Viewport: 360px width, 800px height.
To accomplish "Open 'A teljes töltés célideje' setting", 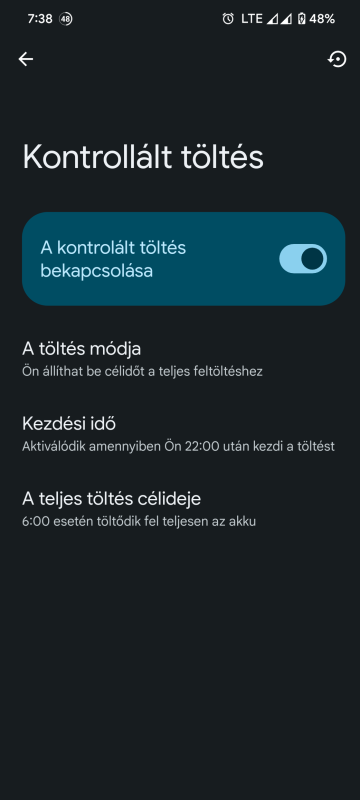I will tap(180, 509).
